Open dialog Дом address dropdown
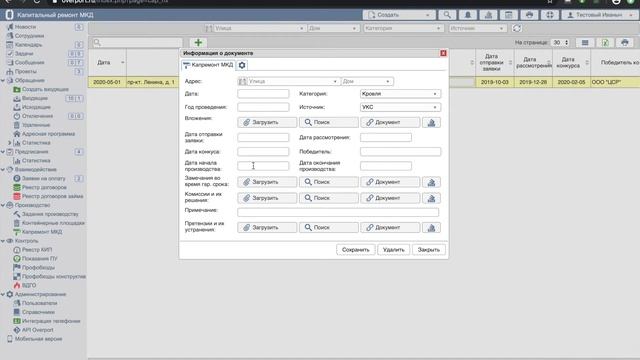The height and width of the screenshot is (360, 640). pyautogui.click(x=367, y=81)
